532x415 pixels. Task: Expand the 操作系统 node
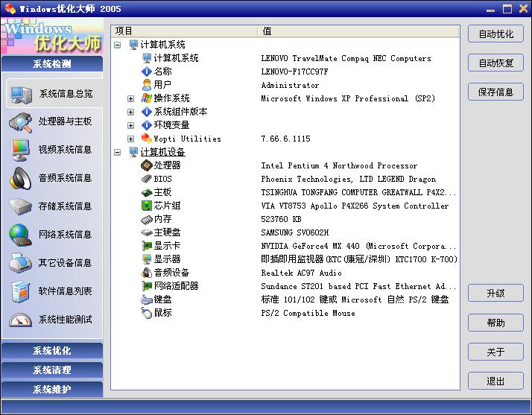coord(130,99)
